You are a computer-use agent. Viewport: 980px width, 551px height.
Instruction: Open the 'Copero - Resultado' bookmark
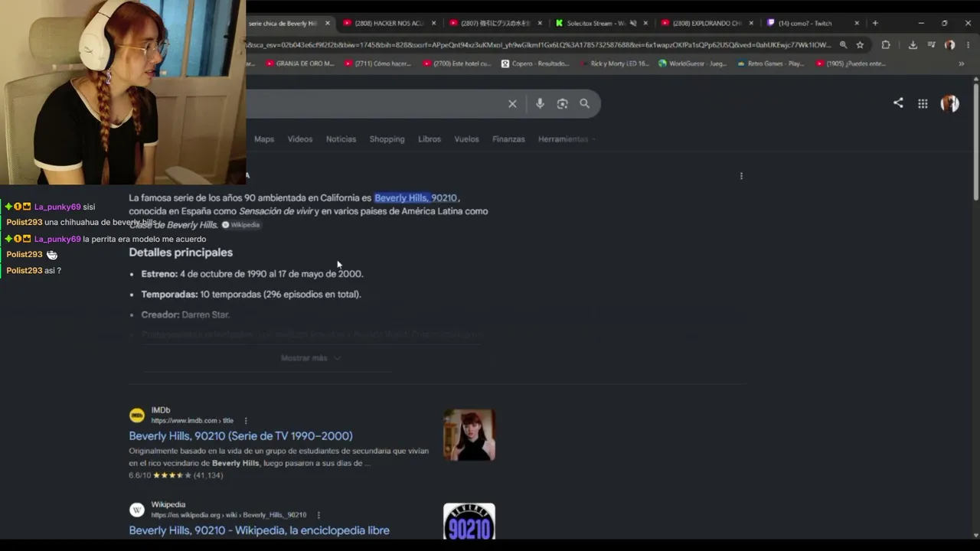point(535,64)
